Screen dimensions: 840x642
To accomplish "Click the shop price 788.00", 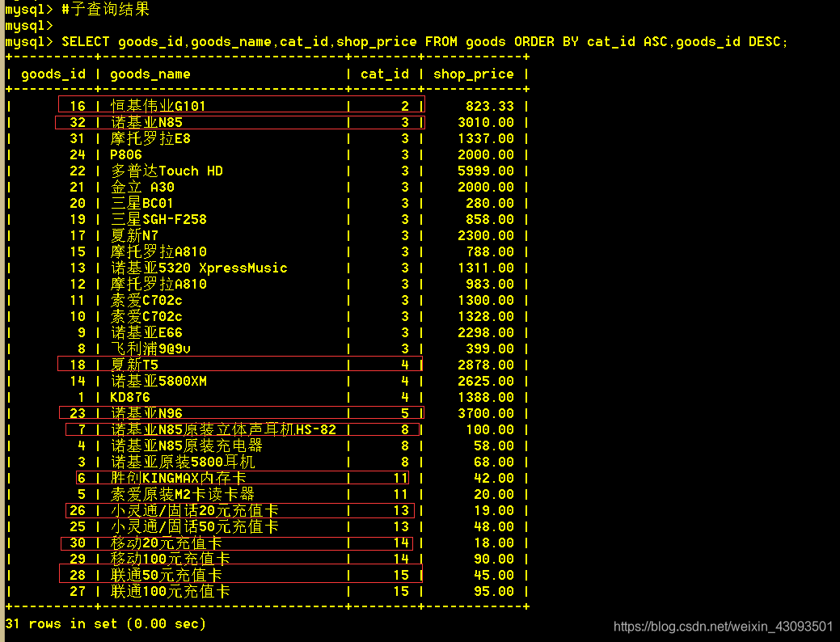I will tap(490, 252).
